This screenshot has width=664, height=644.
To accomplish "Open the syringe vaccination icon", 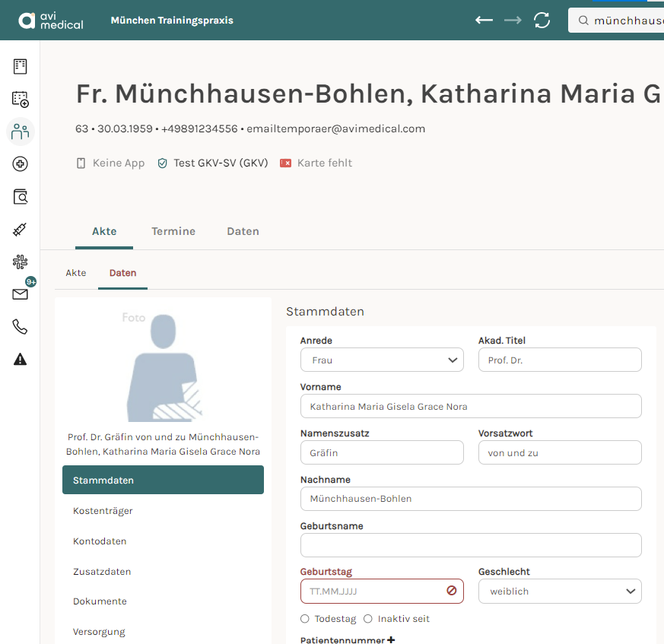I will [x=20, y=229].
